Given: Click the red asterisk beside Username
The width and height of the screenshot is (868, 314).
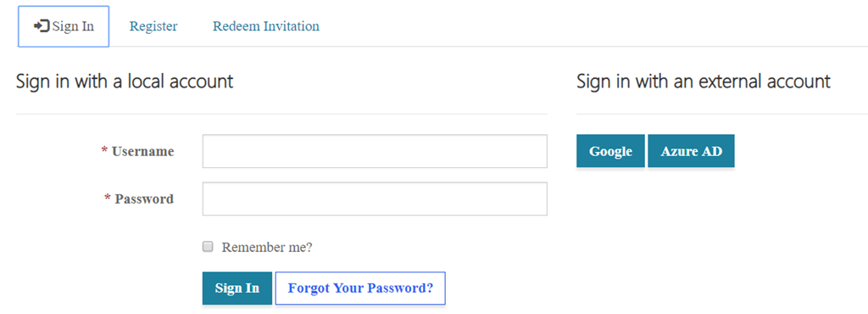Looking at the screenshot, I should tap(104, 151).
